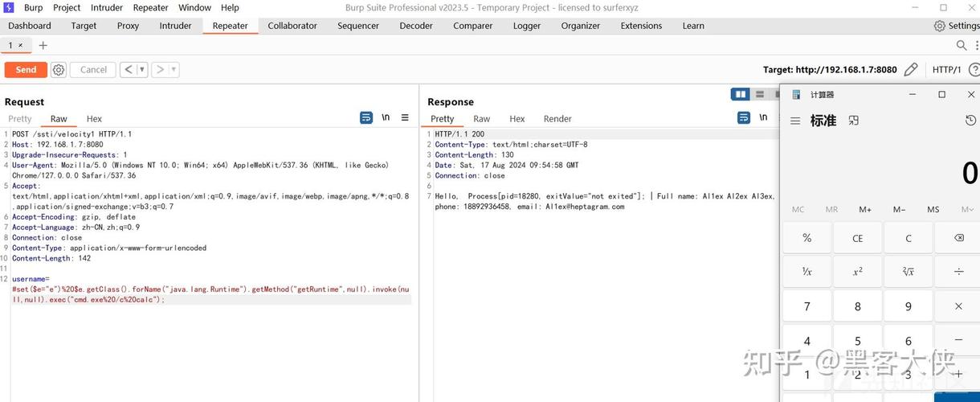This screenshot has width=980, height=402.
Task: Open Request panel hamburger options menu
Action: pos(405,117)
